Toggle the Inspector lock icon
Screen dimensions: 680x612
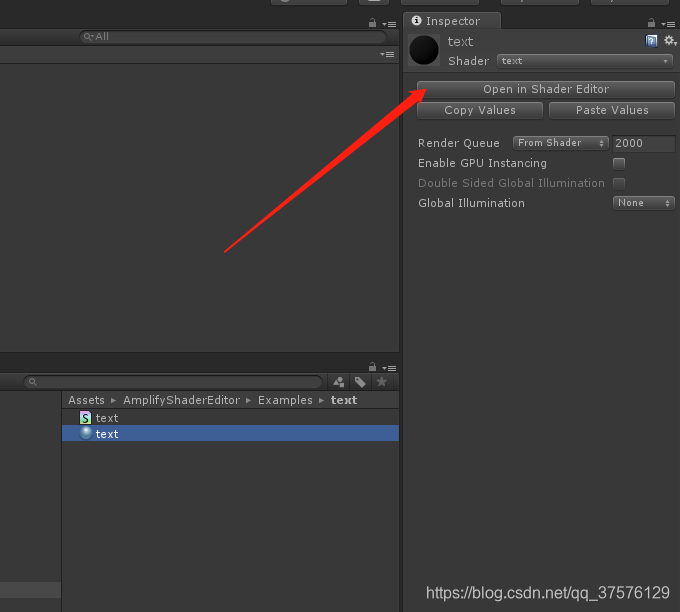(x=651, y=23)
